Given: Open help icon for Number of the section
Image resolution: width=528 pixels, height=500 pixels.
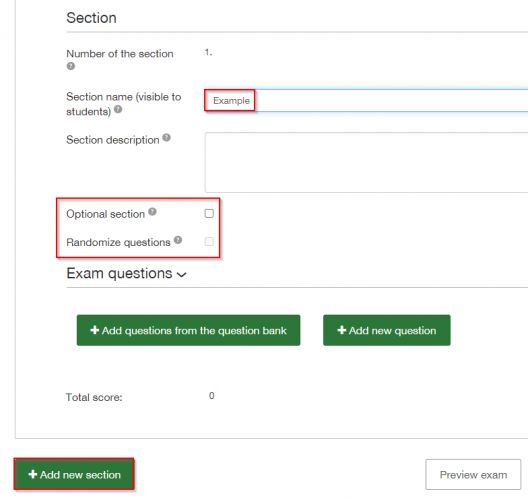Looking at the screenshot, I should [71, 66].
